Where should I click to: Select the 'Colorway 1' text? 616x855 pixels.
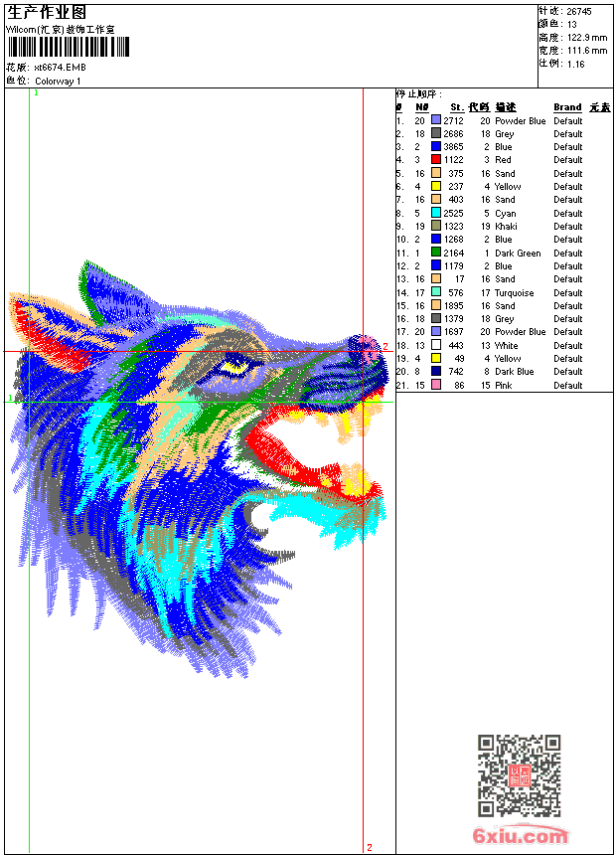point(58,82)
